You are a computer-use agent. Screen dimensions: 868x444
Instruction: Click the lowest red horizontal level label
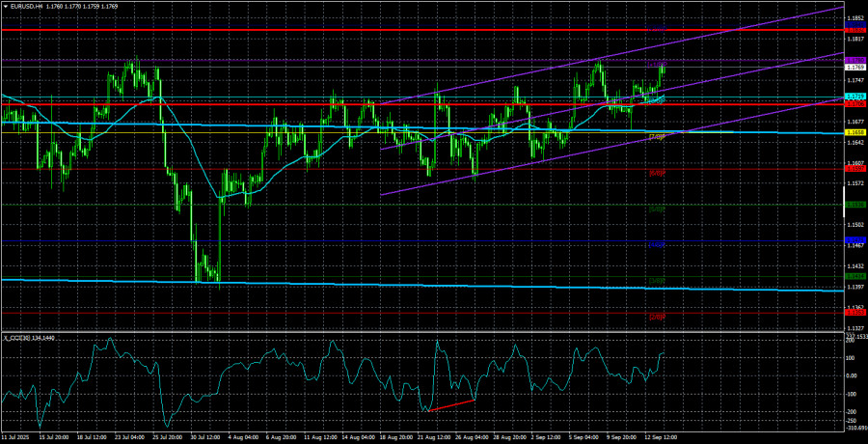click(854, 312)
